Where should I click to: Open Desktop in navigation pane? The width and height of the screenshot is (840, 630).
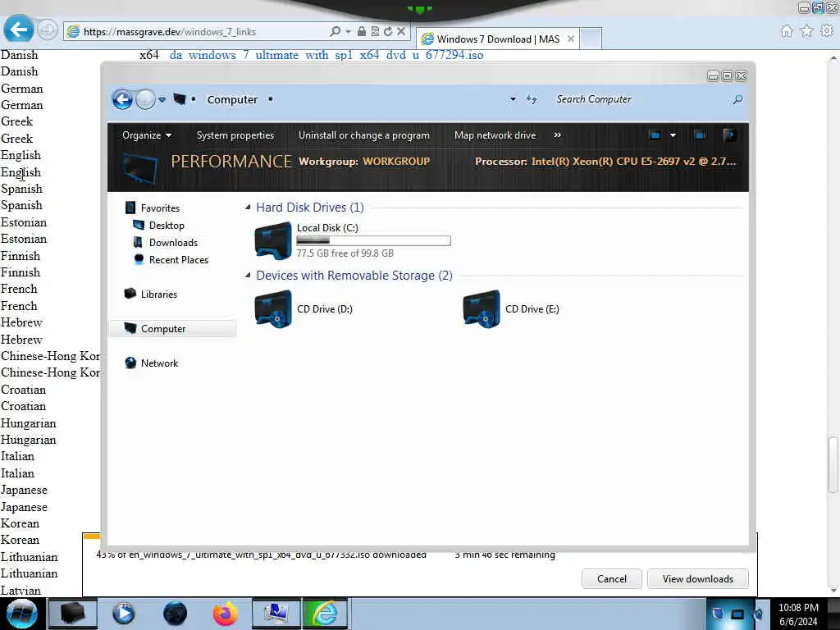tap(167, 226)
